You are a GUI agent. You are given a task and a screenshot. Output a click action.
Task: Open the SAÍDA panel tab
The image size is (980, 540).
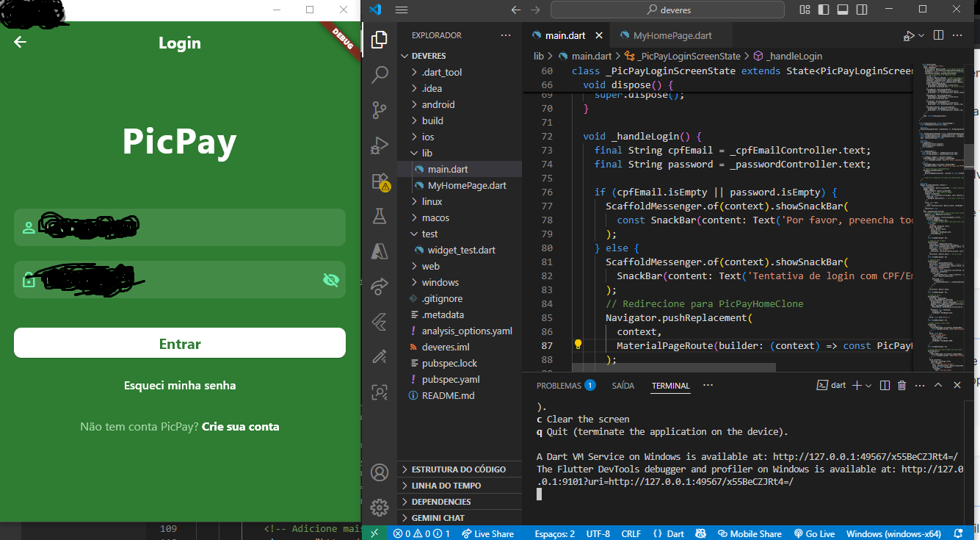click(623, 385)
